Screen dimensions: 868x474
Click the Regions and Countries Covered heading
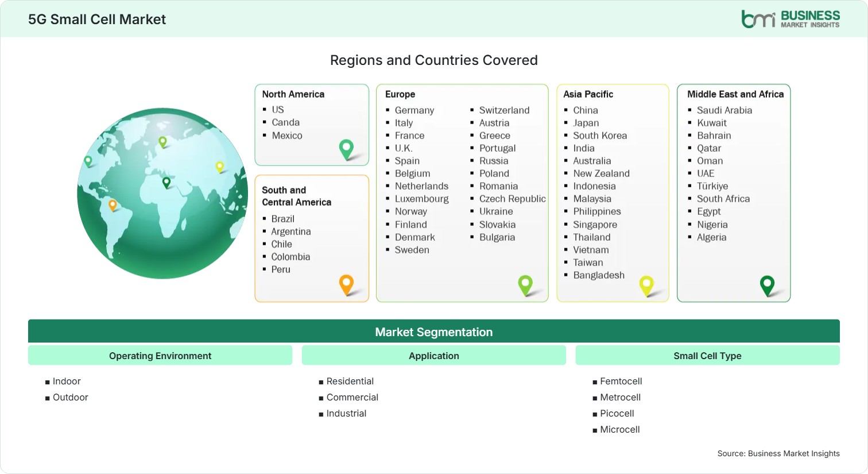click(x=434, y=60)
